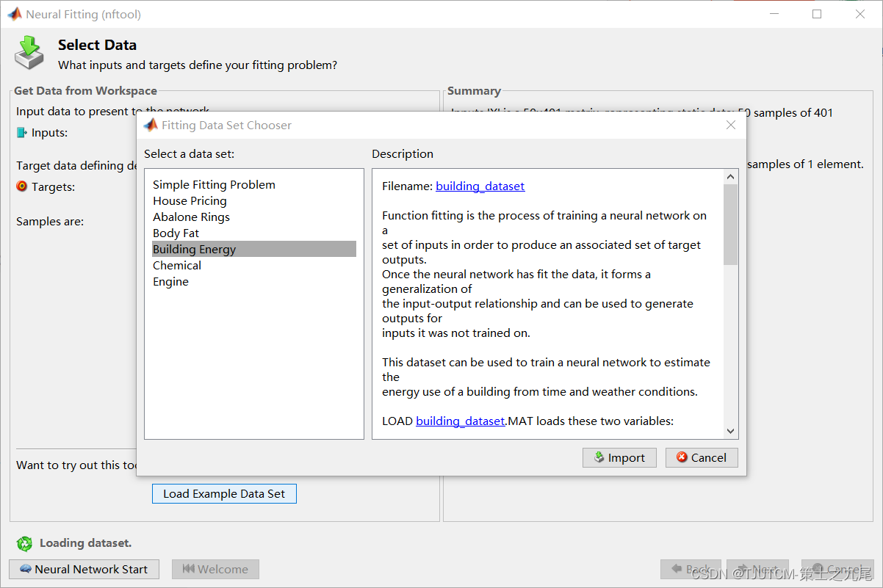Select Engine data set

254,282
